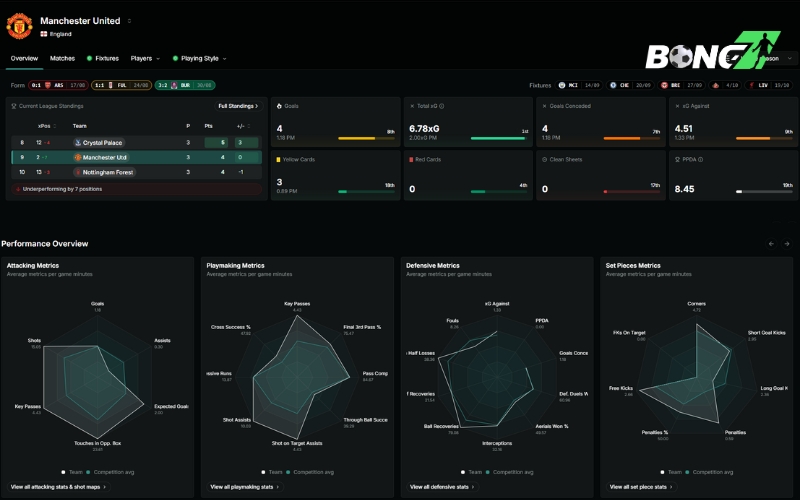Open the team switcher arrows beside Manchester United

[x=129, y=21]
